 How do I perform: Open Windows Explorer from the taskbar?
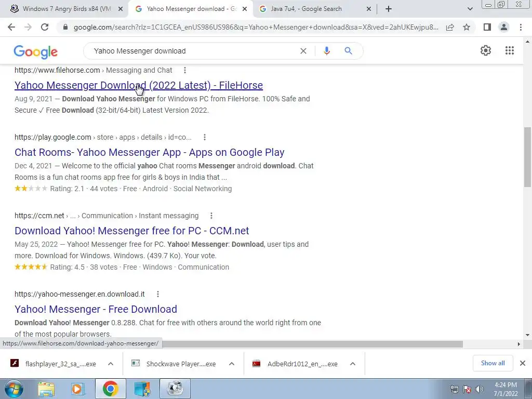pyautogui.click(x=46, y=389)
